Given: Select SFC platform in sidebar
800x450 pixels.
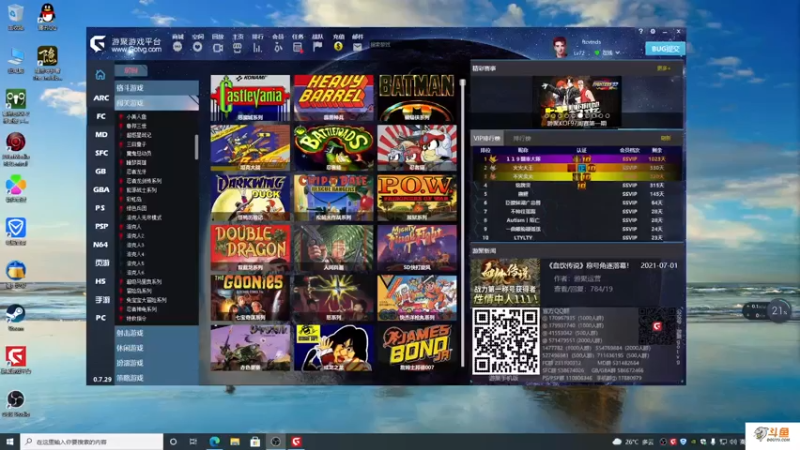Looking at the screenshot, I should [x=101, y=153].
